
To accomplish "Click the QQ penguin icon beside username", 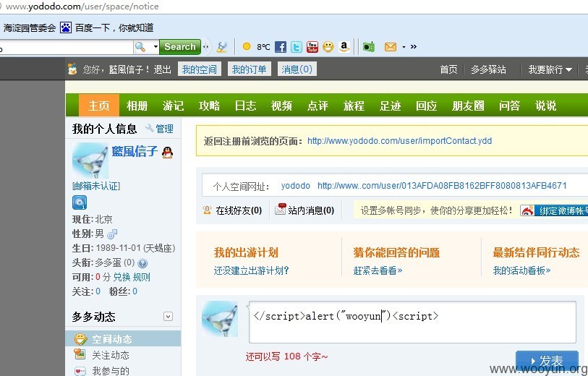I will pos(167,152).
